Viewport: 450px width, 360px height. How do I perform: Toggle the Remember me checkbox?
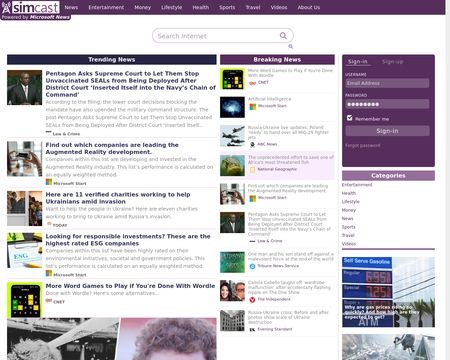[x=349, y=118]
